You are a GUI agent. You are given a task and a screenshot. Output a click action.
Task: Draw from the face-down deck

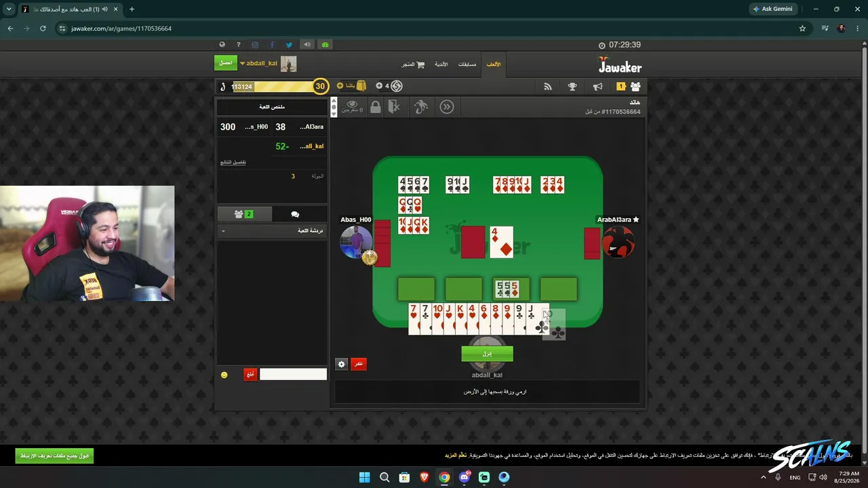click(x=473, y=242)
